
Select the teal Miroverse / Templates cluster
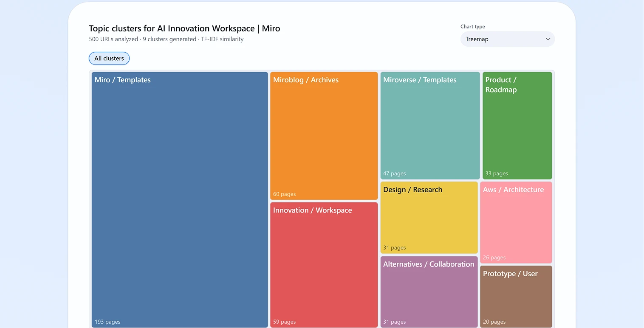[430, 126]
